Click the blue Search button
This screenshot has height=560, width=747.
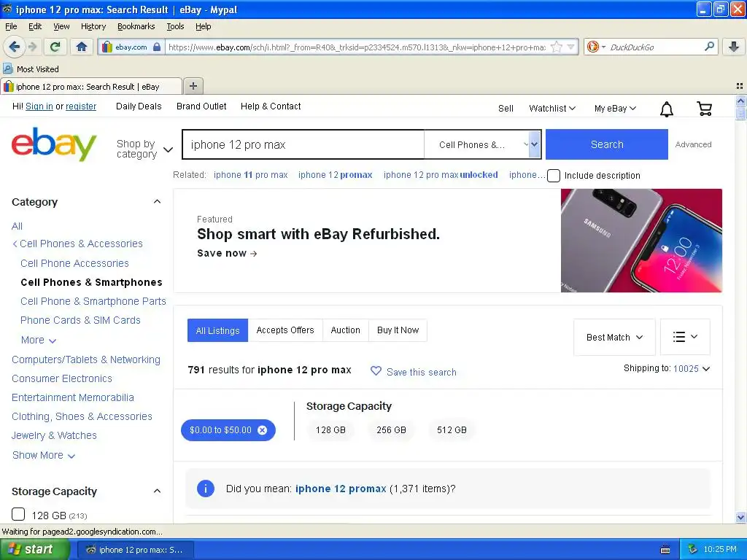tap(606, 144)
